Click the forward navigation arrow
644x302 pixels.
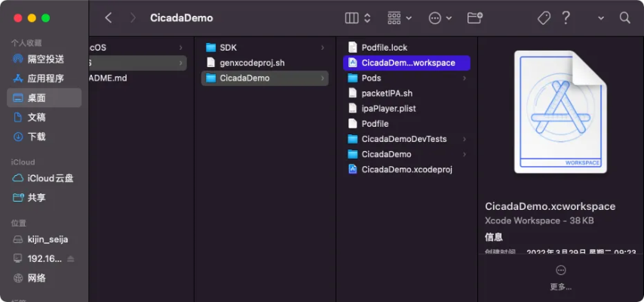(x=133, y=17)
